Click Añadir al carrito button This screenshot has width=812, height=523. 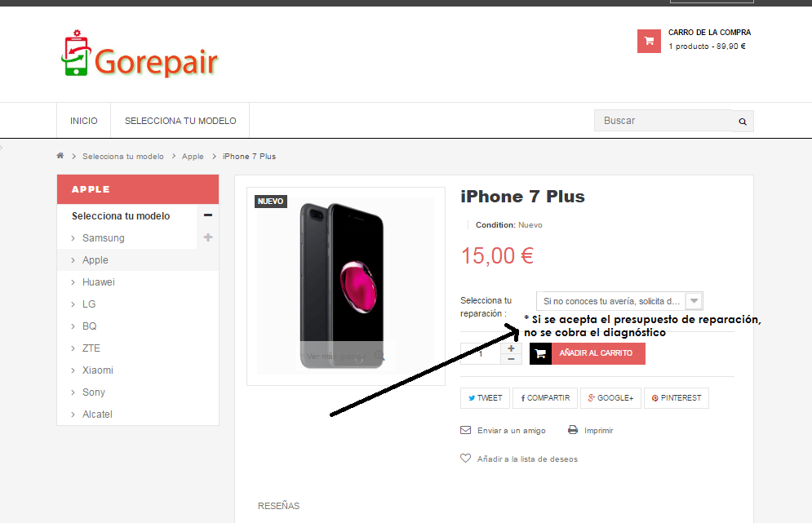[588, 353]
